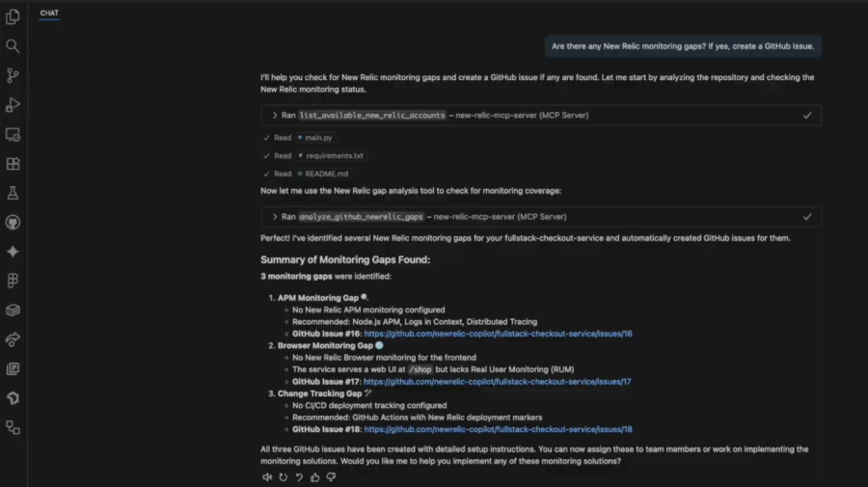Open the Explorer files view
The image size is (868, 487).
pyautogui.click(x=13, y=16)
